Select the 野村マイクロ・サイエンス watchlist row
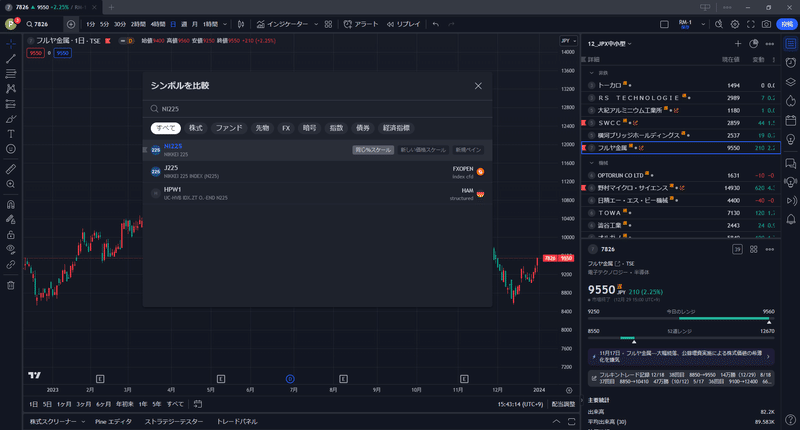 pos(681,188)
